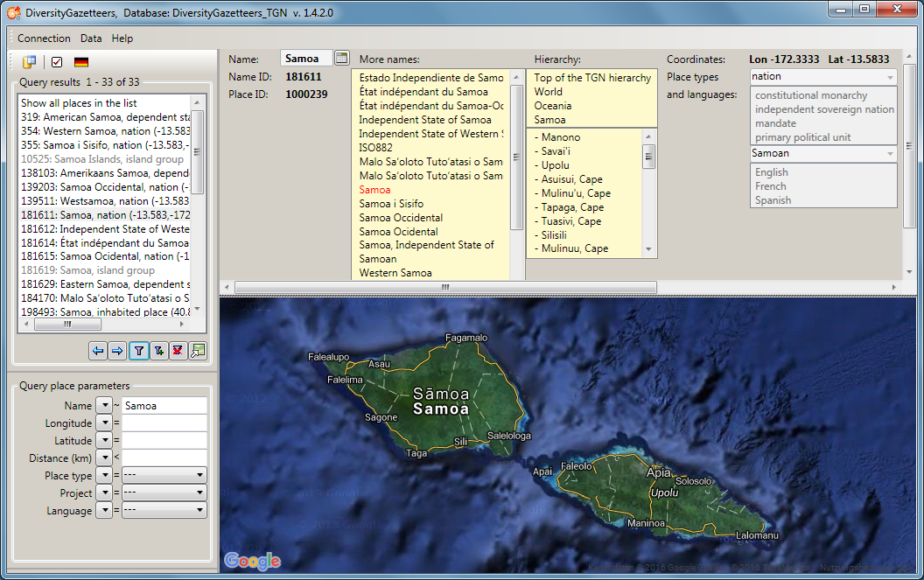Expand the Project query dropdown
Screen dimensions: 924x580
164,493
